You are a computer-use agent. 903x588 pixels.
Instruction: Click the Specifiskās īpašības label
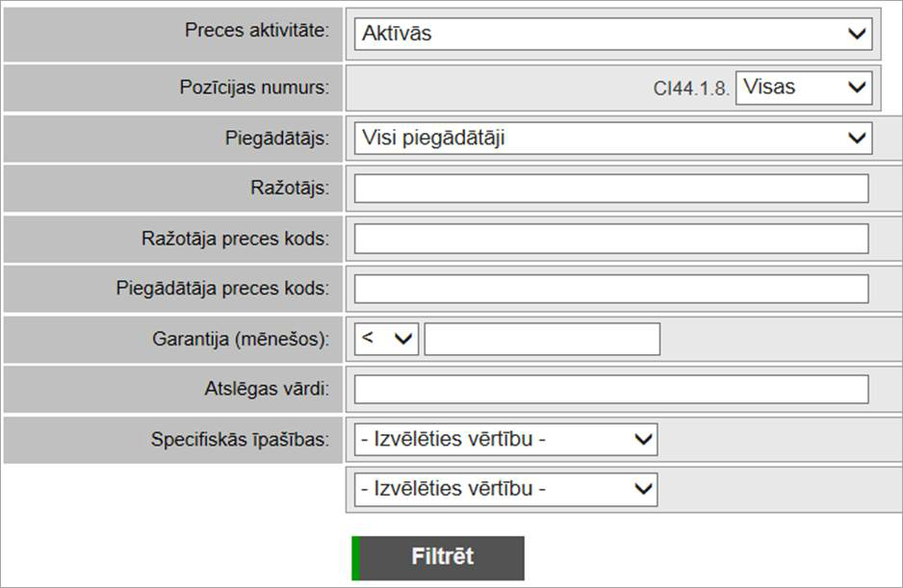[240, 440]
